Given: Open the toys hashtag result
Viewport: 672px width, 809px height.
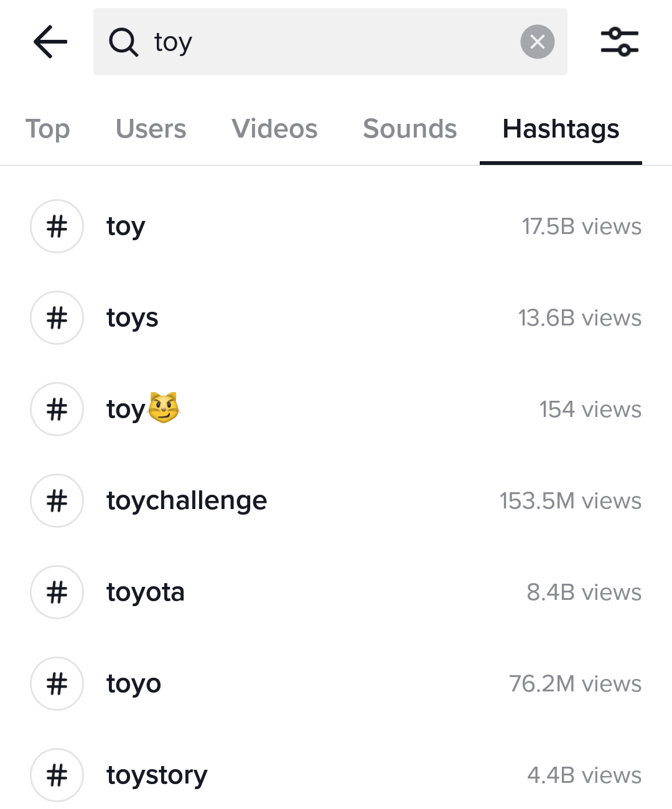Looking at the screenshot, I should click(133, 318).
